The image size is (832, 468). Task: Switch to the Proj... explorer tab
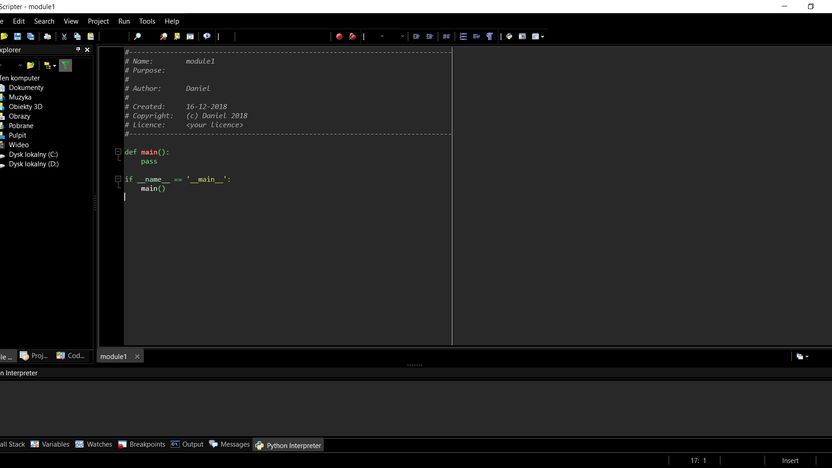click(34, 356)
